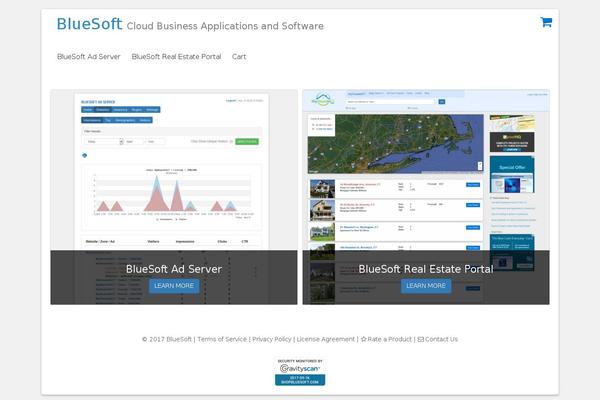The image size is (600, 400).
Task: Click the Contact Us link
Action: [437, 339]
